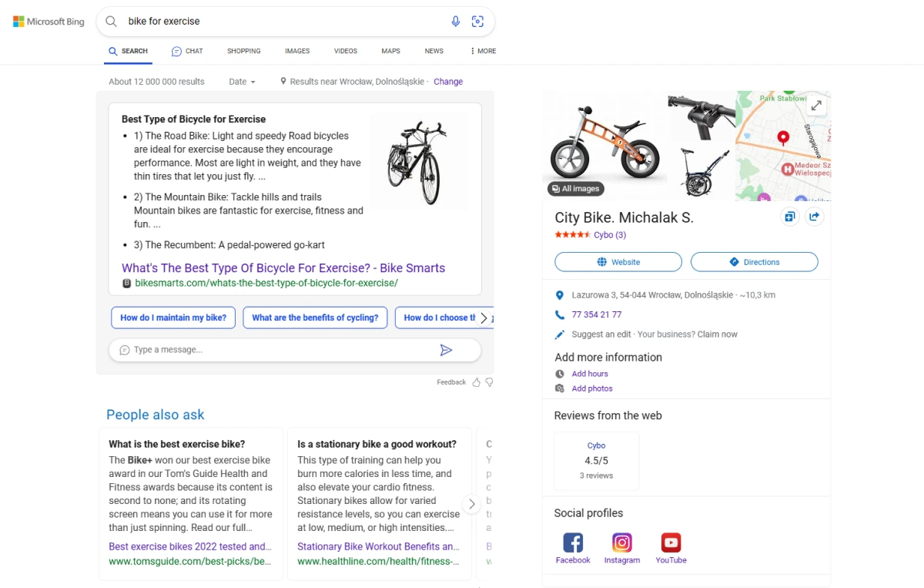
Task: Click the Lazurowa 3 address text
Action: point(652,295)
